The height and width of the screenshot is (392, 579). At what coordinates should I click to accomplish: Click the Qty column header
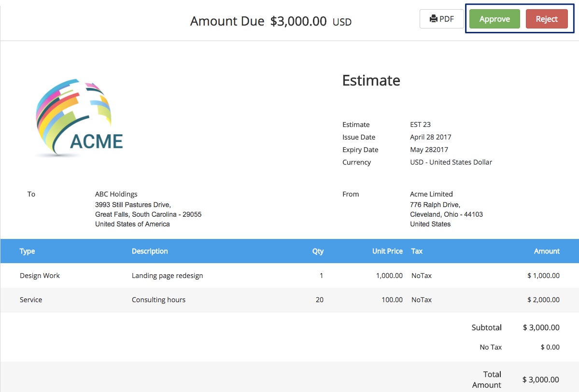[x=318, y=251]
